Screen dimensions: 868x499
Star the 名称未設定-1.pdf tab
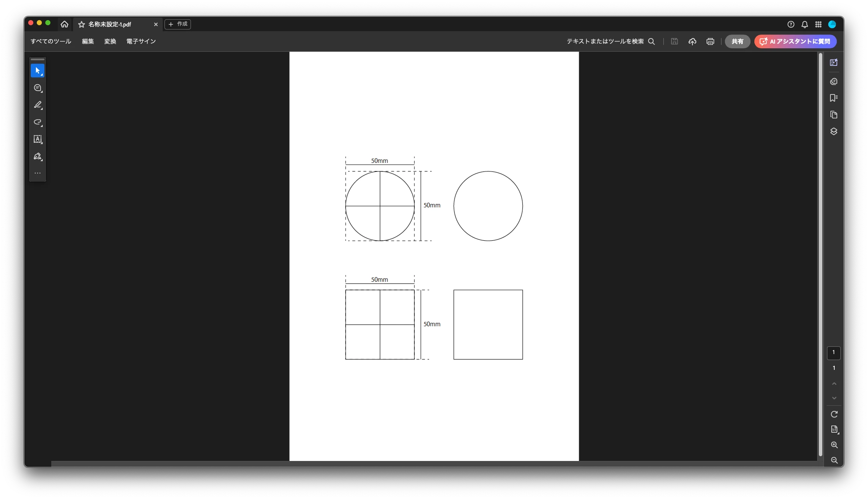[x=82, y=24]
